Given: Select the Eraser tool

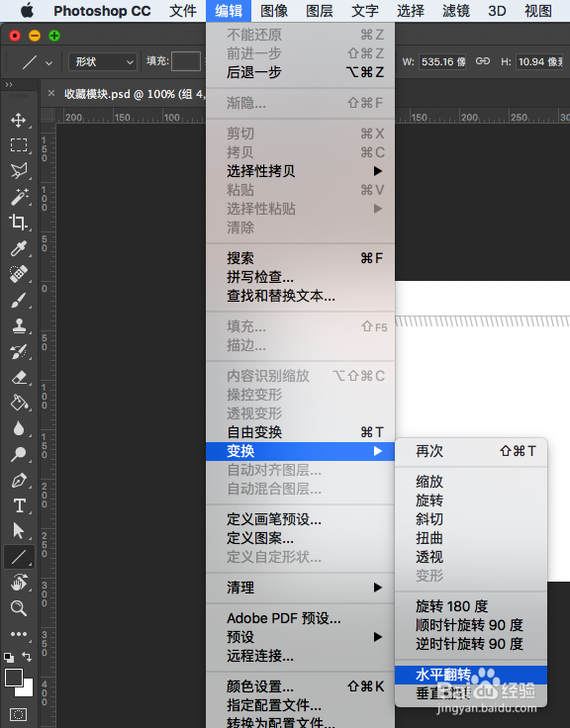Looking at the screenshot, I should click(x=19, y=378).
